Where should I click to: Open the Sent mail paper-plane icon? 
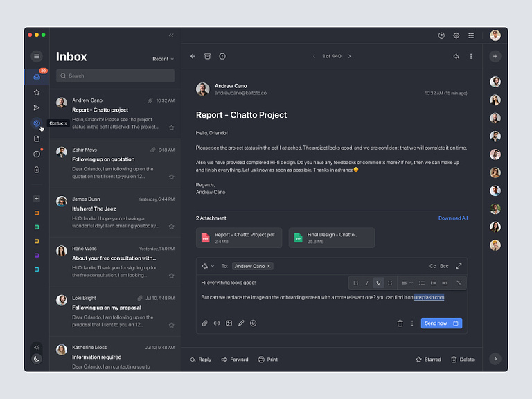37,107
